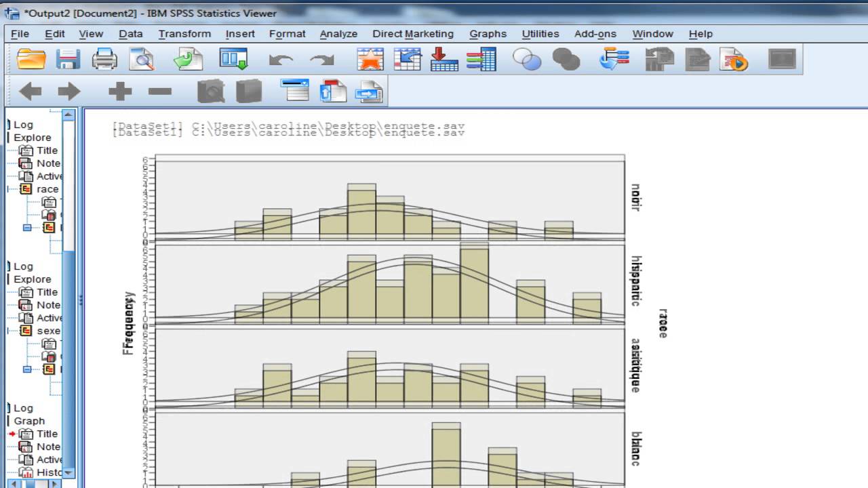
Task: Click the outline horizontal scroll-left arrow
Action: pyautogui.click(x=15, y=484)
